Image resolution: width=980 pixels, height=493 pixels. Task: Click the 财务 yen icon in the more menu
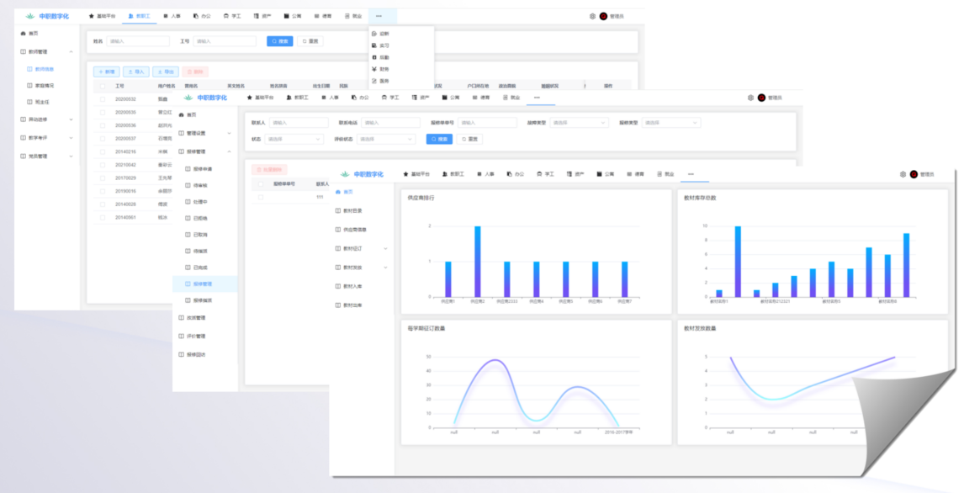click(373, 69)
